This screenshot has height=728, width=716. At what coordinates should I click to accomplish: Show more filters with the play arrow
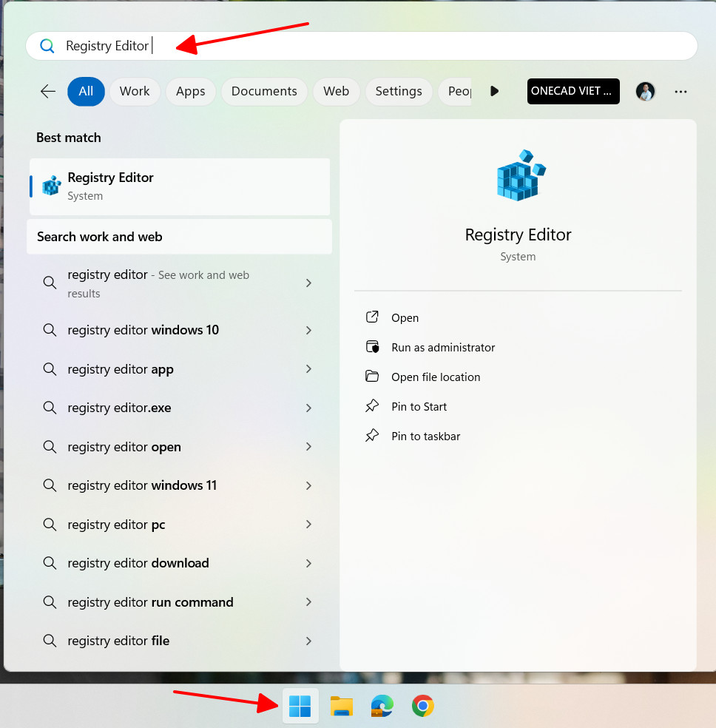[494, 91]
